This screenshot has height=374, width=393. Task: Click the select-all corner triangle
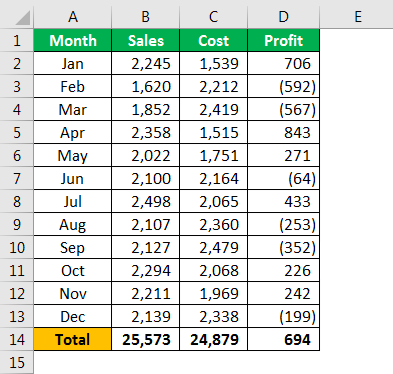pyautogui.click(x=23, y=18)
